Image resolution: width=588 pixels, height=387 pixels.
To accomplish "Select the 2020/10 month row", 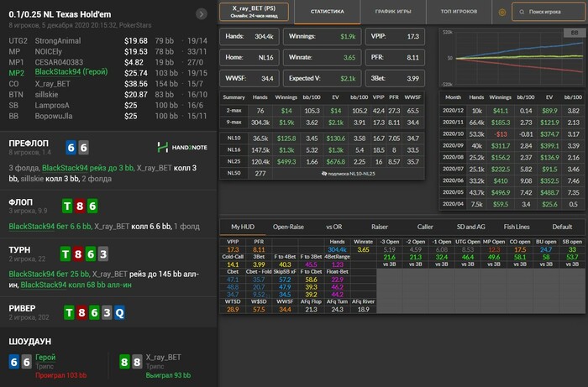I will coord(512,134).
